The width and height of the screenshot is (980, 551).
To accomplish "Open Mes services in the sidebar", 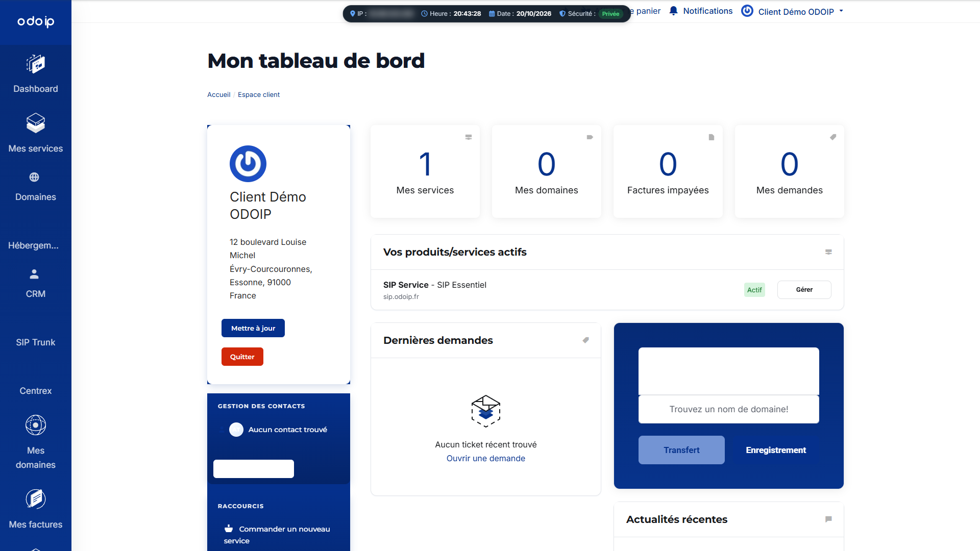I will [x=36, y=133].
